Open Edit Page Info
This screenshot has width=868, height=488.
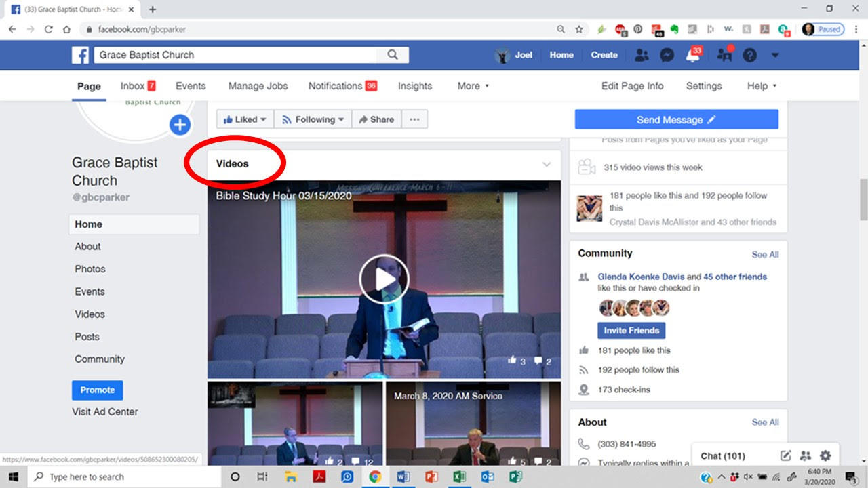[x=632, y=86]
